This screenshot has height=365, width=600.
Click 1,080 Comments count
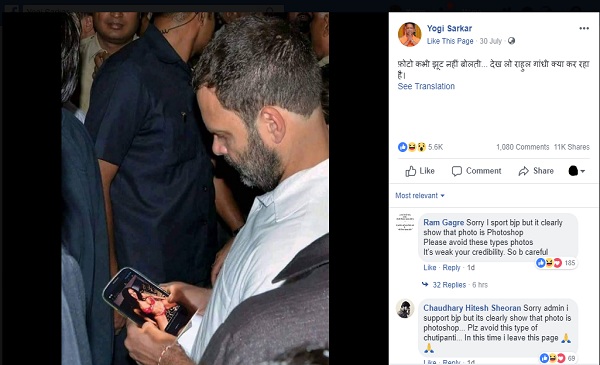[x=522, y=147]
